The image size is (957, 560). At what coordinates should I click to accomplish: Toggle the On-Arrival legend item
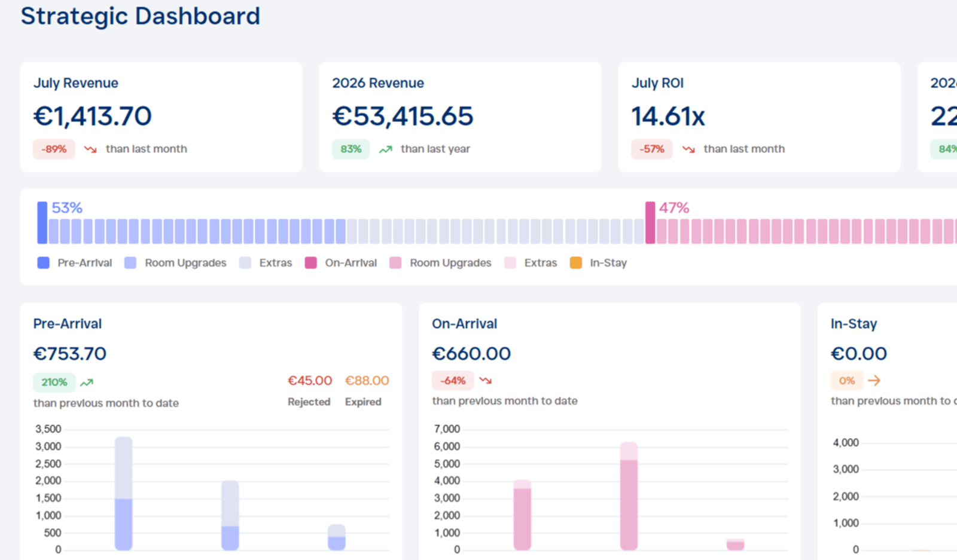tap(341, 263)
